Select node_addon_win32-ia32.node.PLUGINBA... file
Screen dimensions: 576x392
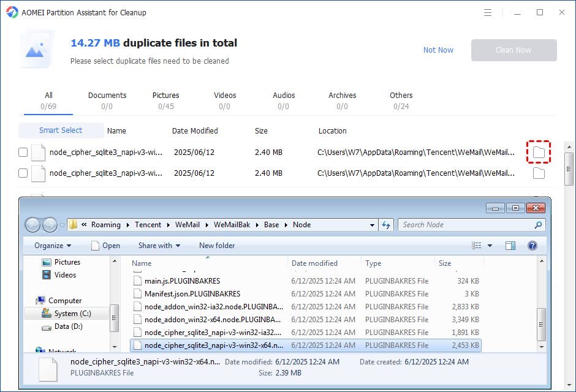tap(306, 307)
